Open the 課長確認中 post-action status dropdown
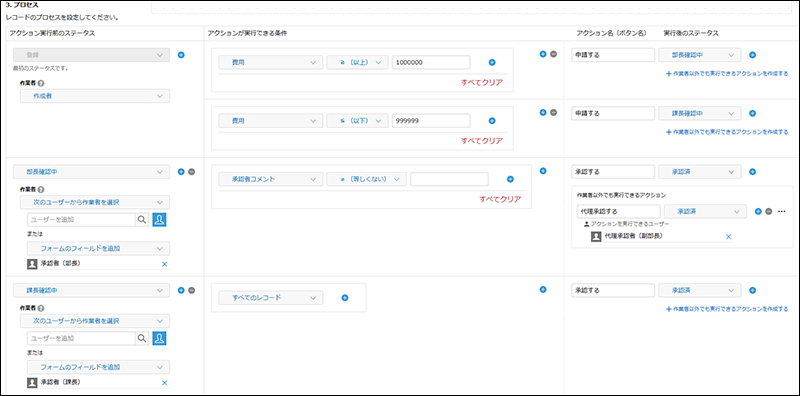Image resolution: width=800 pixels, height=396 pixels. pos(699,113)
